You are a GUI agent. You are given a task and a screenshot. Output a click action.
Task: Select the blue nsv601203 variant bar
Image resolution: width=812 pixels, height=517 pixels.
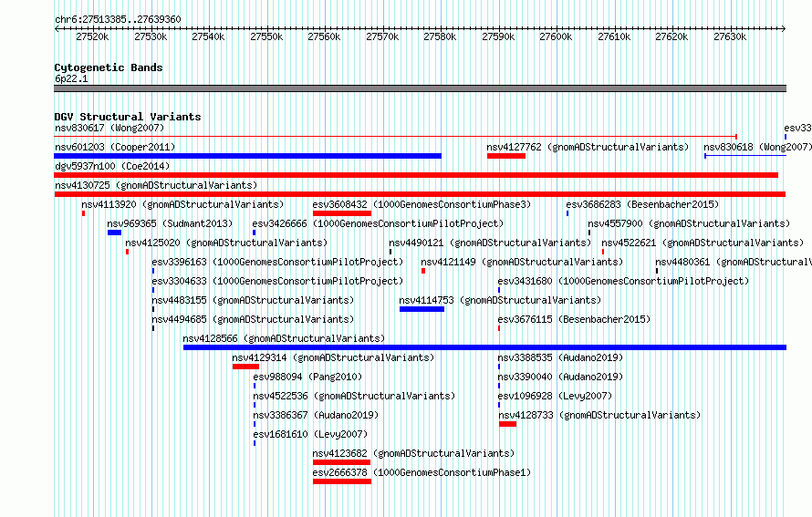247,156
